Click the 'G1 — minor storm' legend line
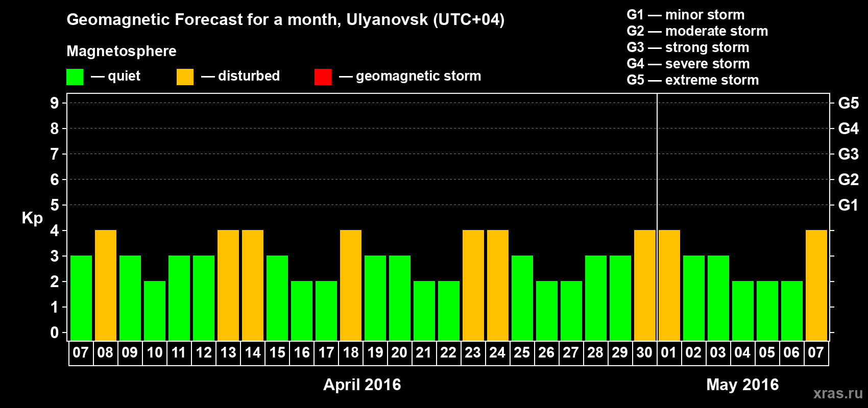The image size is (868, 408). [685, 15]
